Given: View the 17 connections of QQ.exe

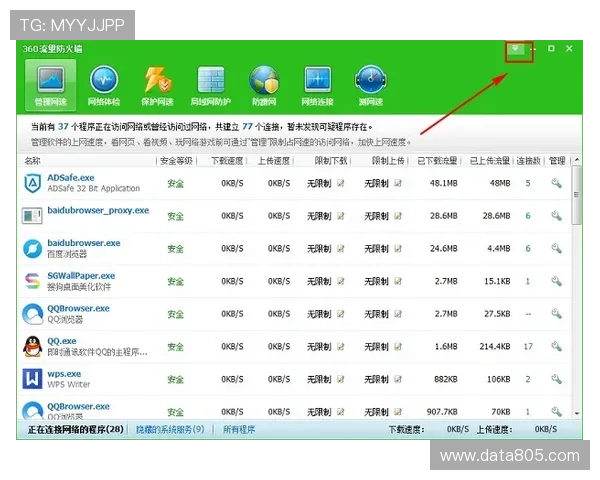Looking at the screenshot, I should 528,346.
